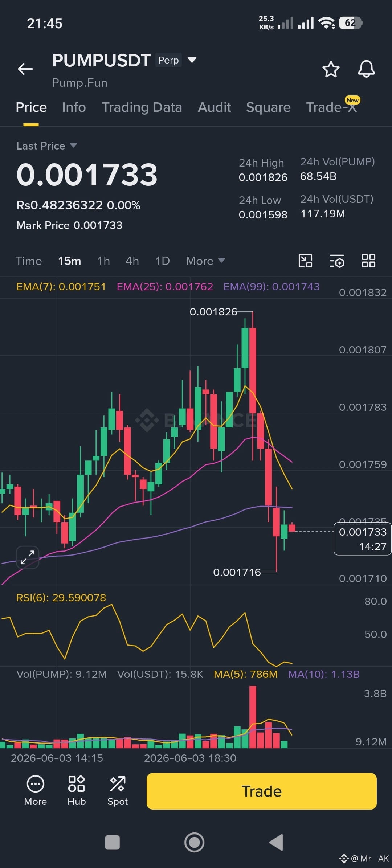Open the Trade-X tab
The width and height of the screenshot is (392, 868).
[332, 107]
